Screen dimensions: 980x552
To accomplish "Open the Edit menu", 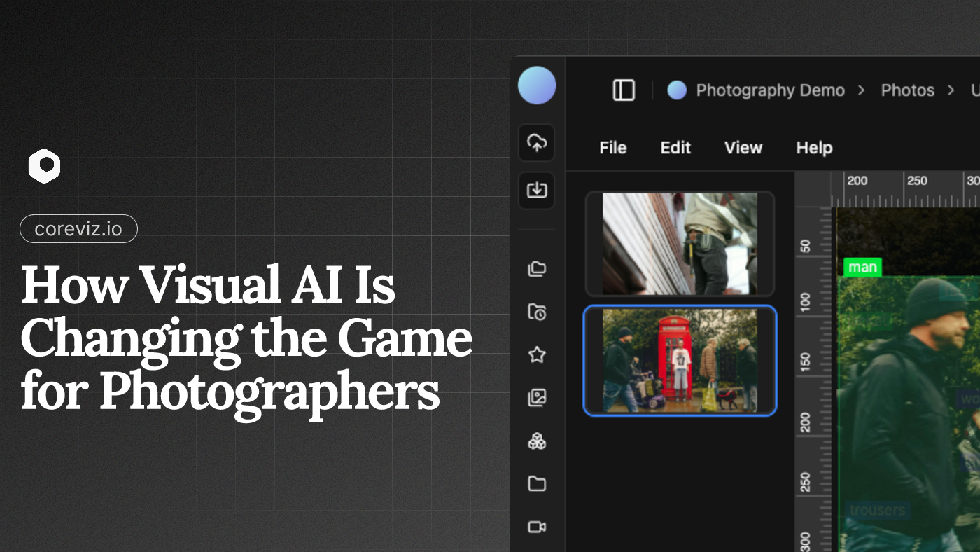I will [675, 148].
